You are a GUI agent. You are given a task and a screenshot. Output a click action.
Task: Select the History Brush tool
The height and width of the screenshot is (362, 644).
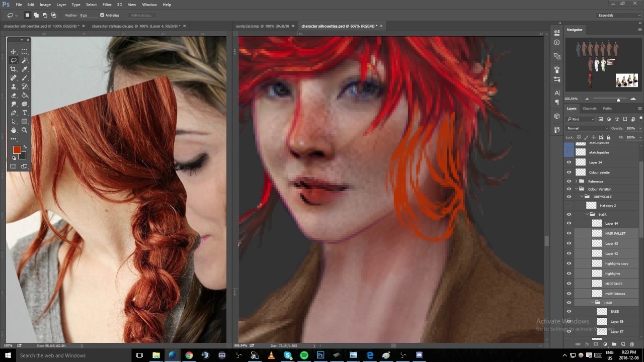[24, 86]
